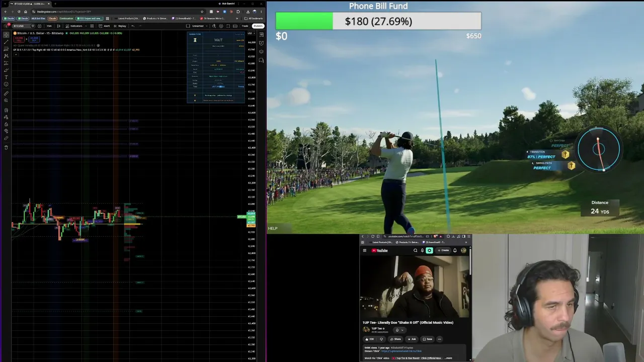644x362 pixels.
Task: Open the alerts clock panel icon
Action: tap(262, 43)
